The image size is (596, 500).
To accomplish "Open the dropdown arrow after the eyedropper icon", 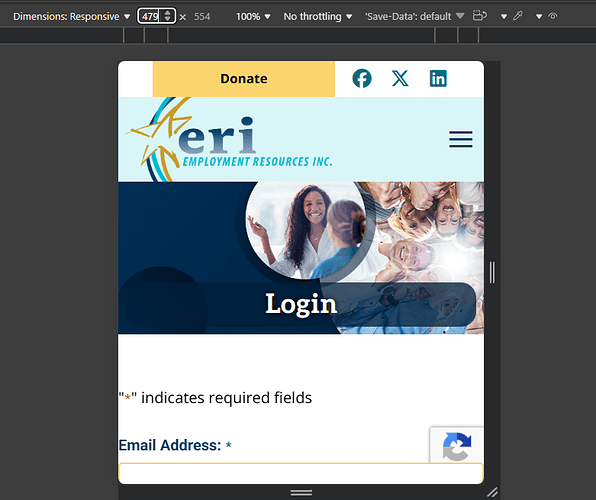I will coord(539,16).
